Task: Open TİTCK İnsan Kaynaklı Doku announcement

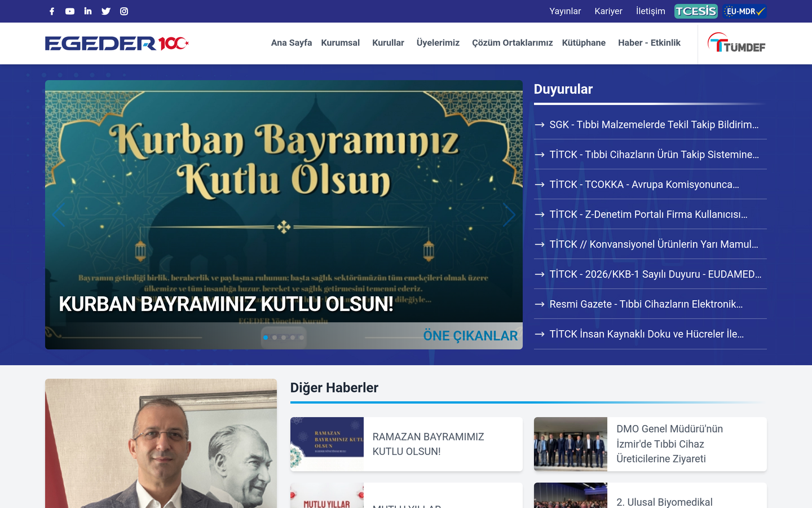Action: tap(650, 334)
